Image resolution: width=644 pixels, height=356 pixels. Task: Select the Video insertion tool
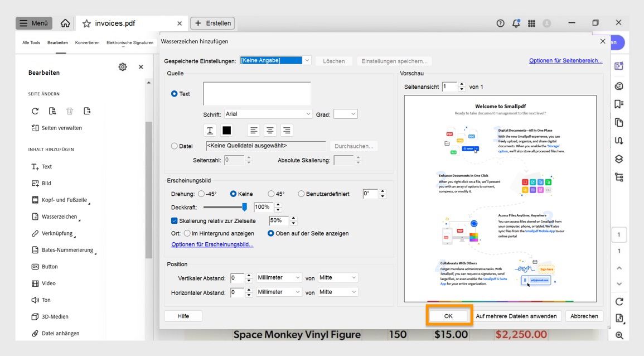tap(47, 283)
